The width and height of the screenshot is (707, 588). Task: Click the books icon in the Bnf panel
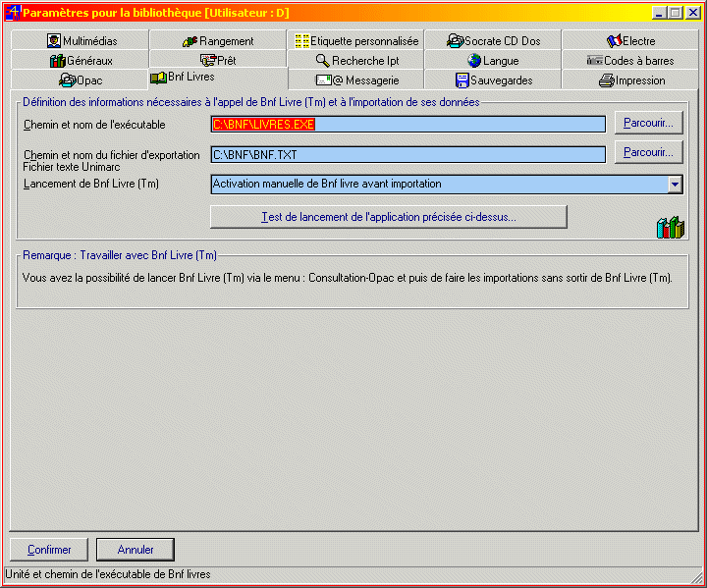pyautogui.click(x=671, y=228)
